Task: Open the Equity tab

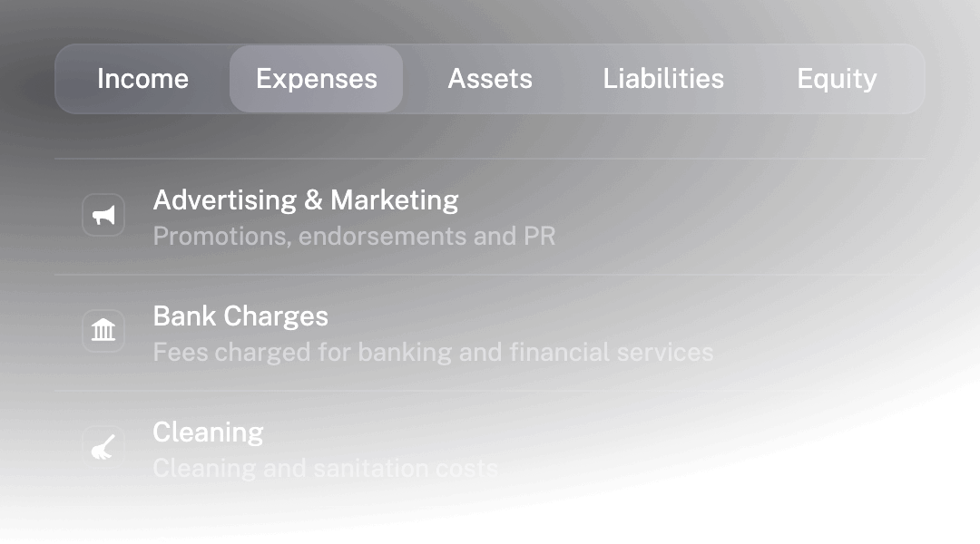Action: pyautogui.click(x=837, y=79)
